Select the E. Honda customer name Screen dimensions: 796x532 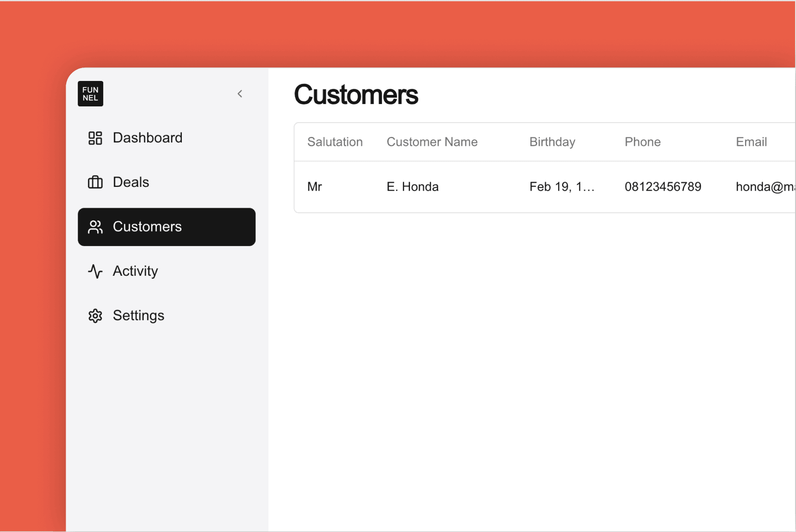coord(412,187)
